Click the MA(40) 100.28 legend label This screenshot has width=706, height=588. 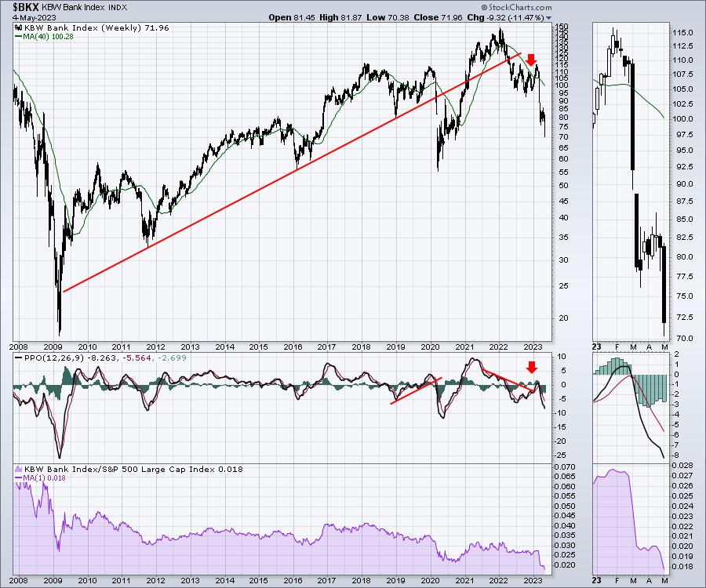(x=47, y=36)
